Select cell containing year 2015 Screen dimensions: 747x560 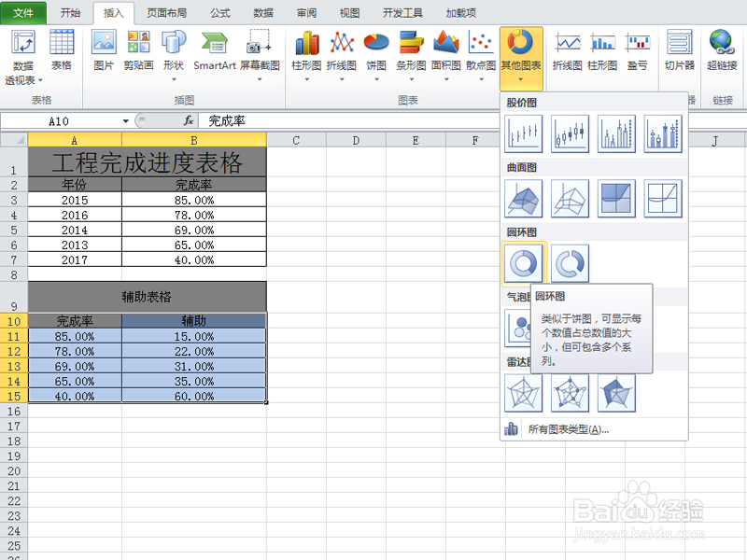(75, 200)
